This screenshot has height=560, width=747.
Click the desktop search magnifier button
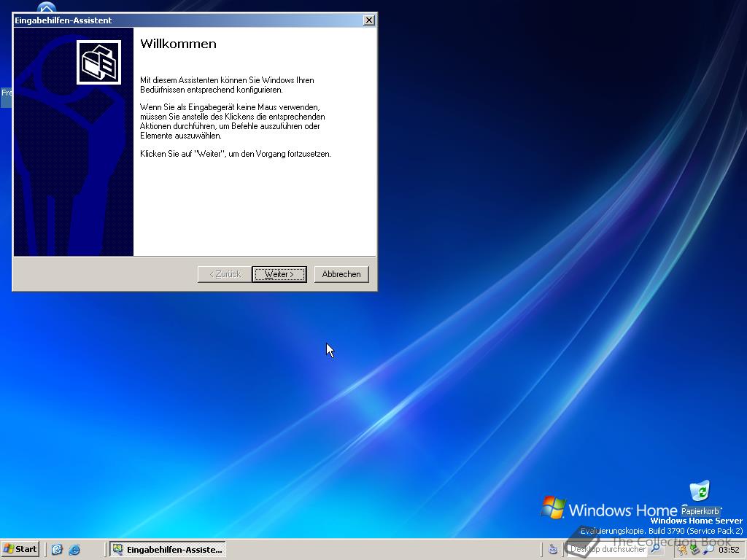pos(656,549)
